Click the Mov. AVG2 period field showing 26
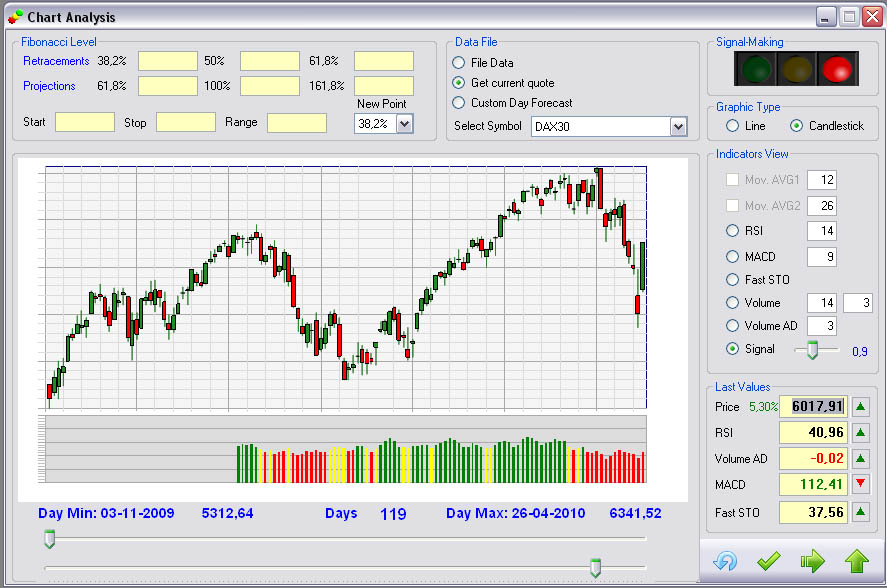The width and height of the screenshot is (887, 588). coord(821,205)
